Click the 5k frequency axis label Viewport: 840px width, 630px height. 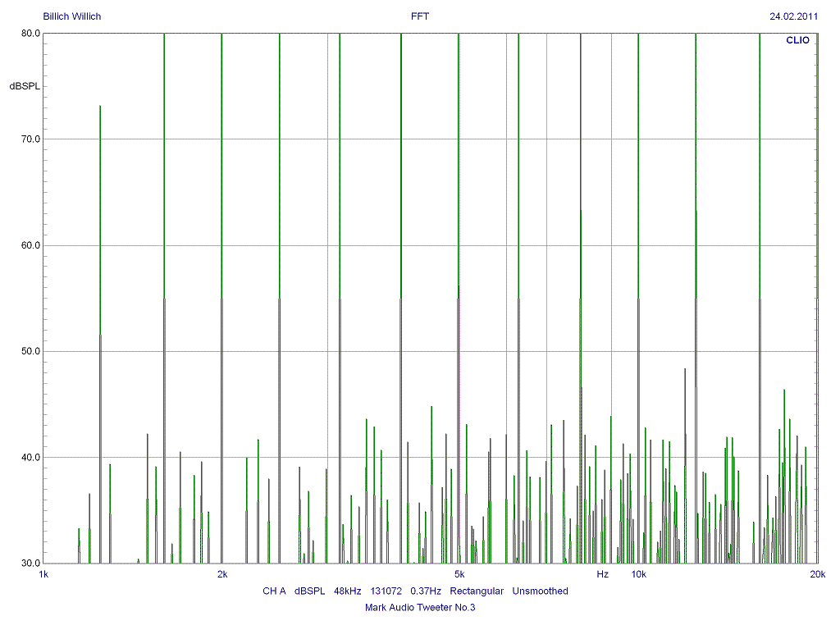(459, 574)
